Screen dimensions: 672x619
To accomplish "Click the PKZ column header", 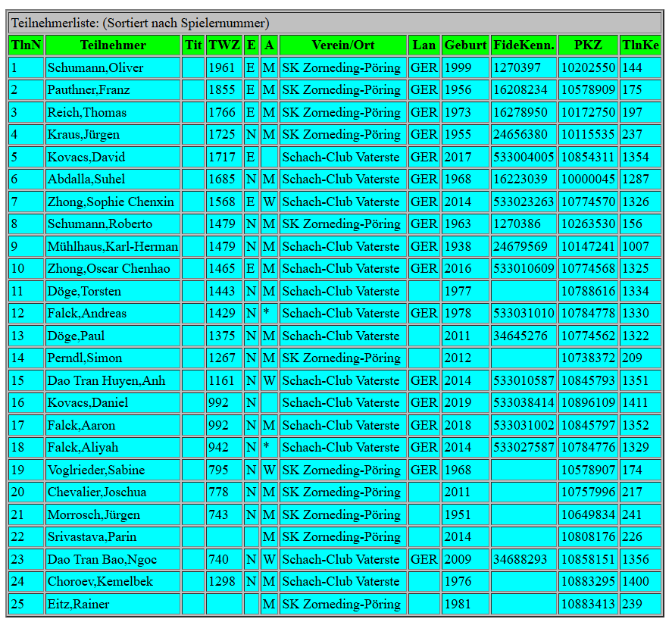I will click(588, 45).
